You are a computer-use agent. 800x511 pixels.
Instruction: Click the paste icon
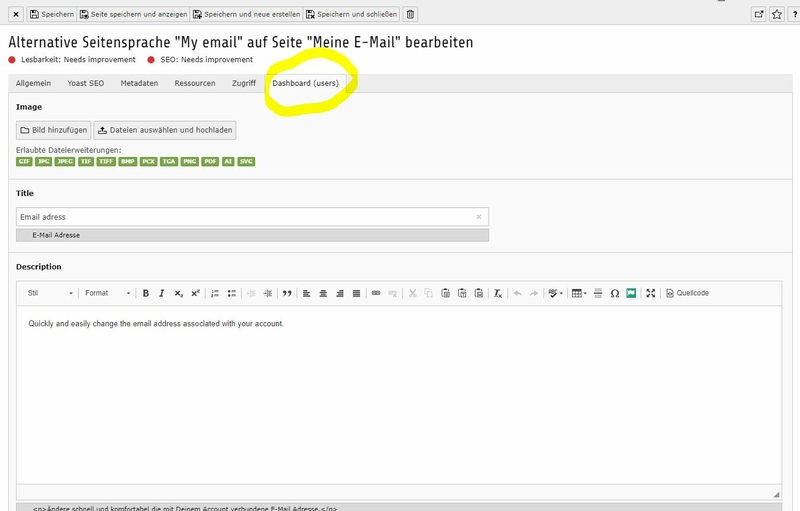point(445,293)
